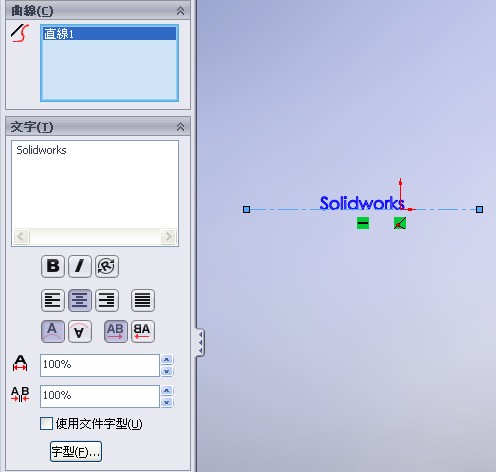The width and height of the screenshot is (496, 472).
Task: Click the green coincident relation icon
Action: [x=400, y=223]
